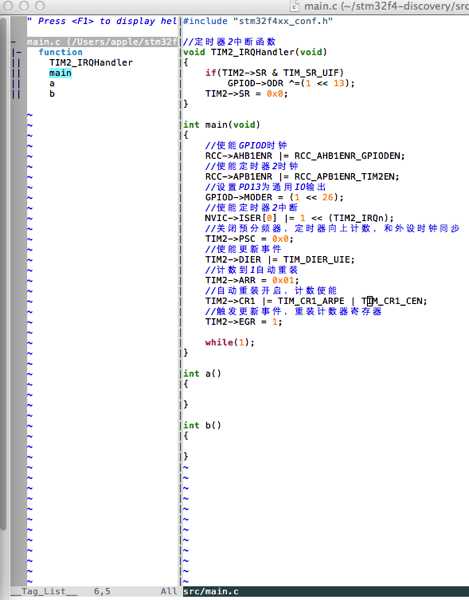This screenshot has height=600, width=469.
Task: Click the if(TIM2->SR & TIM_SR_UIF) line
Action: (x=274, y=73)
